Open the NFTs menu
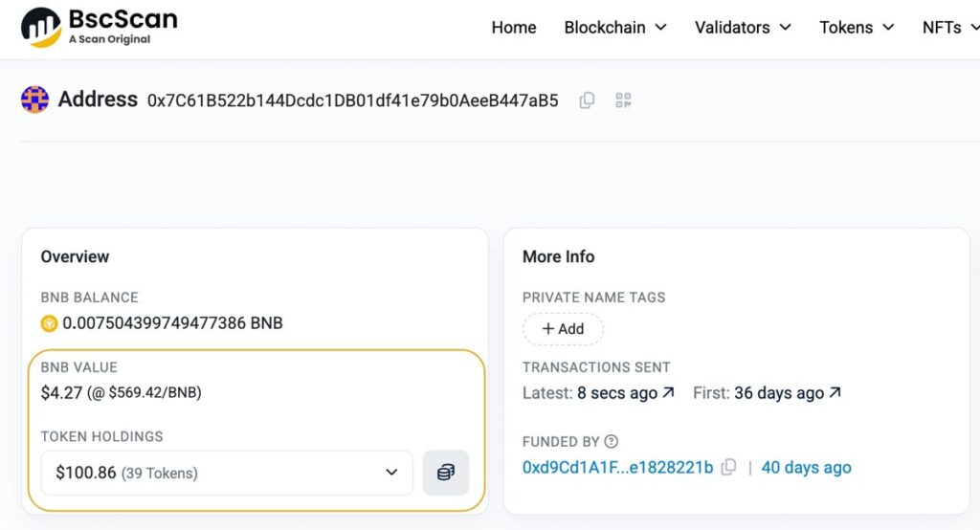The image size is (980, 530). pos(950,28)
